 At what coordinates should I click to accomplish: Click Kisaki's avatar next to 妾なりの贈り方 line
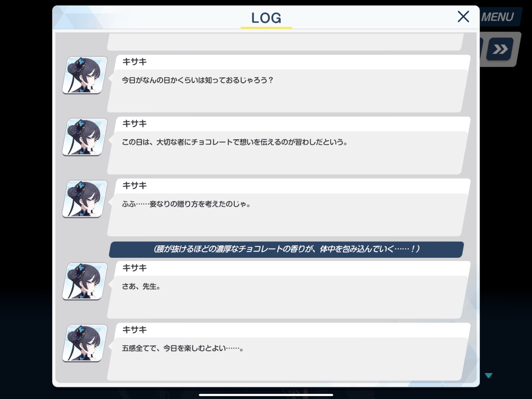85,199
